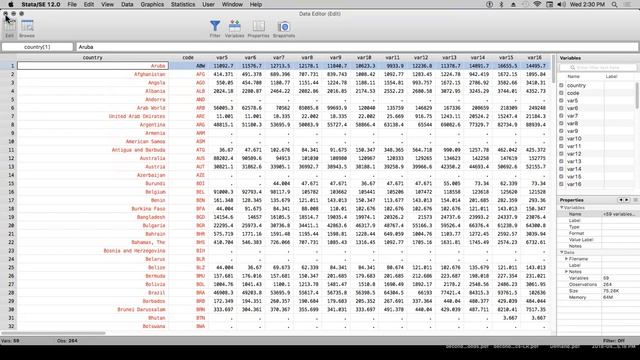
Task: Select the var10 column header
Action: click(x=364, y=58)
